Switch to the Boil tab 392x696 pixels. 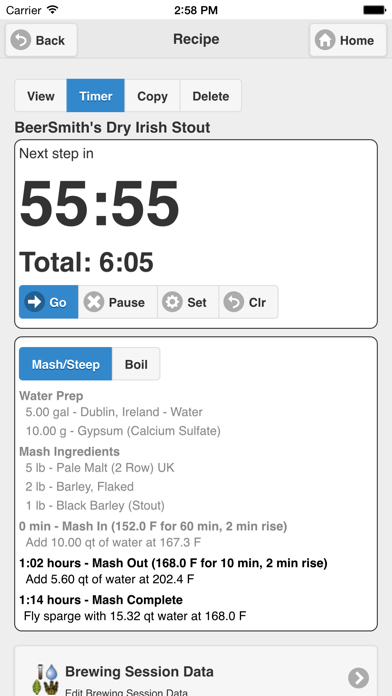click(136, 364)
